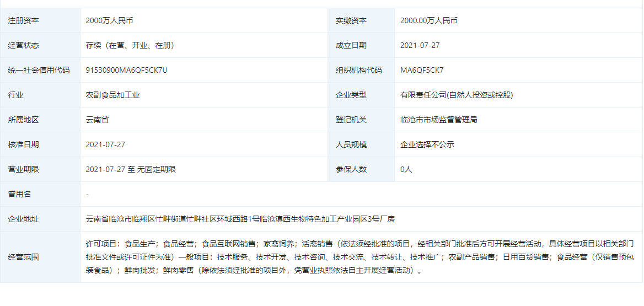Select 有限责任公司(自然人投资或控股) value
This screenshot has width=644, height=306.
point(457,95)
